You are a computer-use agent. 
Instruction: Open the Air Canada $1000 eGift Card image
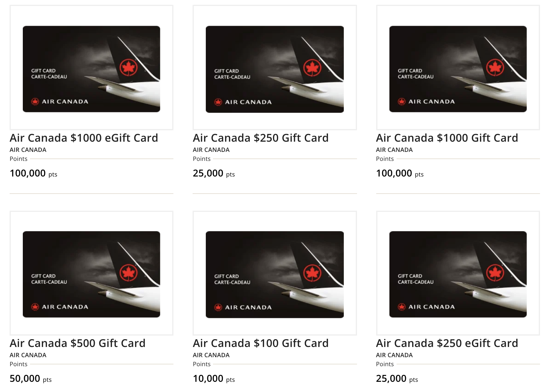click(91, 69)
